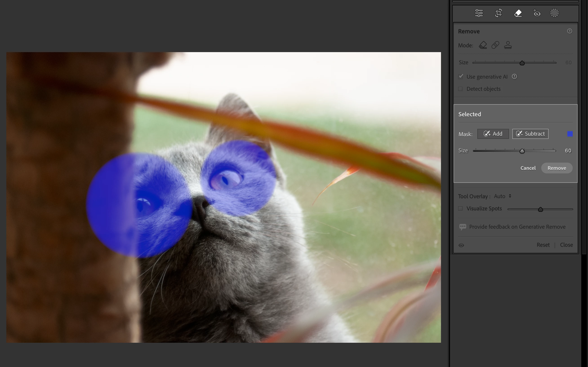
Task: Choose the Clone stamp mode icon
Action: pyautogui.click(x=508, y=45)
